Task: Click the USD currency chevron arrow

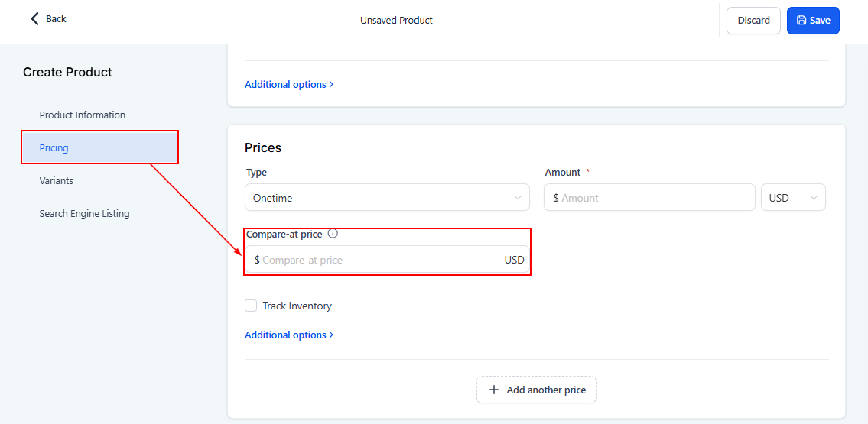Action: pos(814,198)
